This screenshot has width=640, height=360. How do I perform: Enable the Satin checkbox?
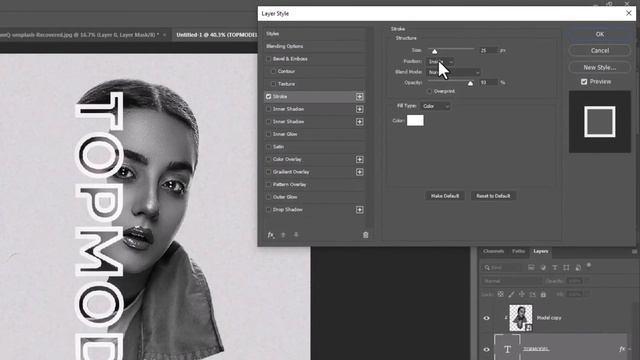pyautogui.click(x=268, y=147)
